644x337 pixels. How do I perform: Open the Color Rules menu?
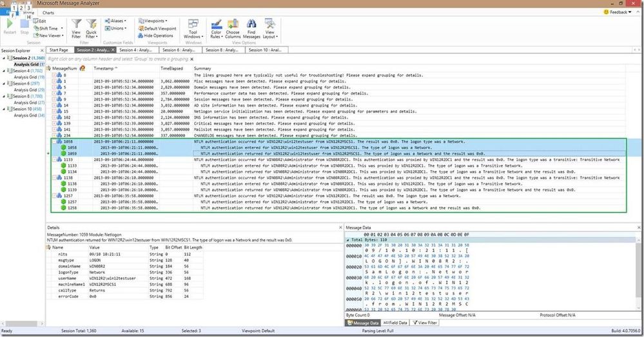[x=217, y=28]
